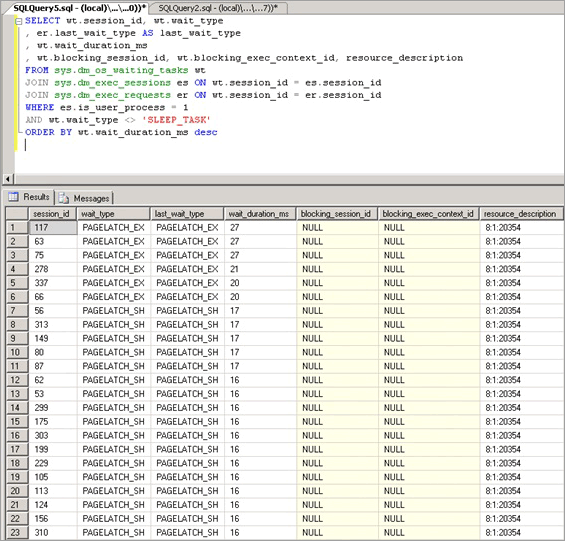
Task: Click the resource_description column header
Action: (x=521, y=214)
